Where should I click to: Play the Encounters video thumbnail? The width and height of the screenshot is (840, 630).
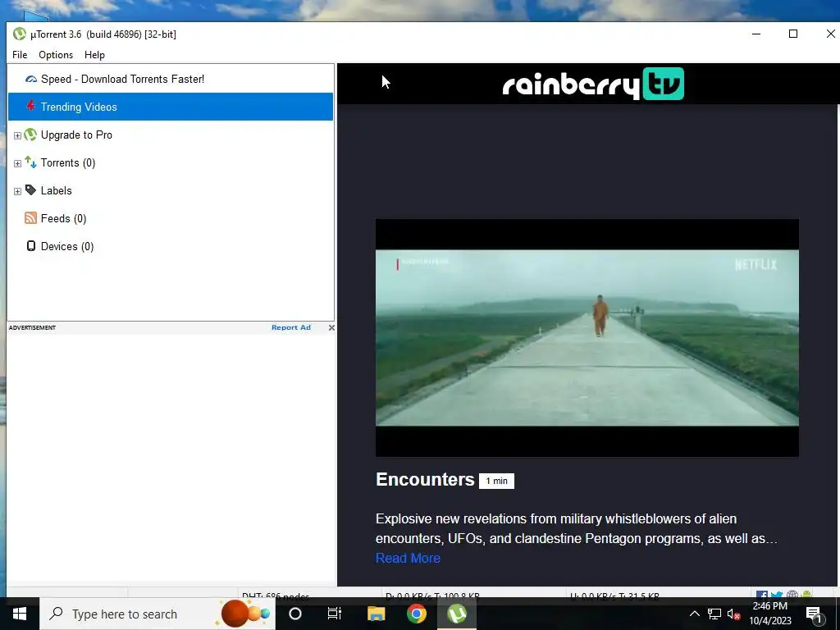point(587,337)
